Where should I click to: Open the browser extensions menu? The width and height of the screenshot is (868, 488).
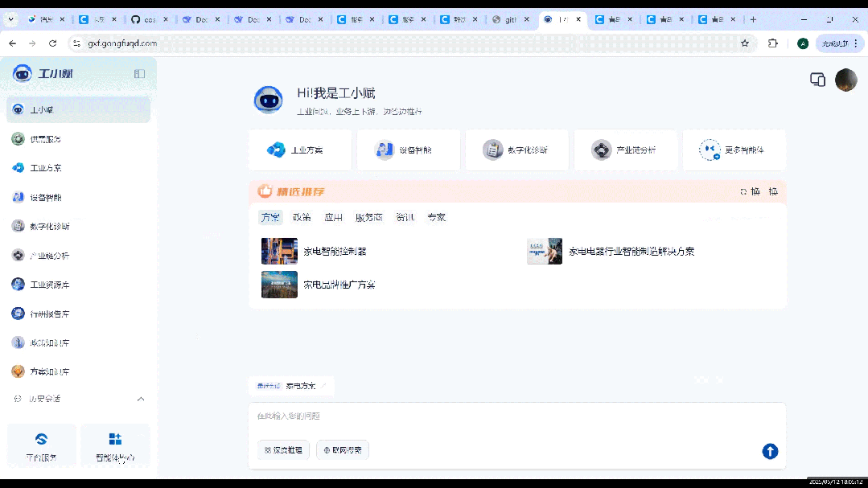773,43
